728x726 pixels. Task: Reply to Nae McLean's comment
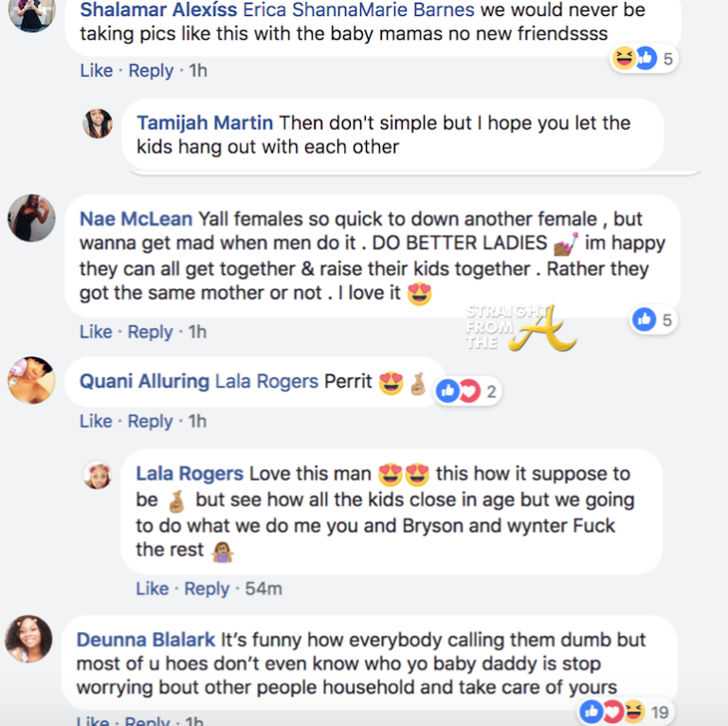coord(151,332)
